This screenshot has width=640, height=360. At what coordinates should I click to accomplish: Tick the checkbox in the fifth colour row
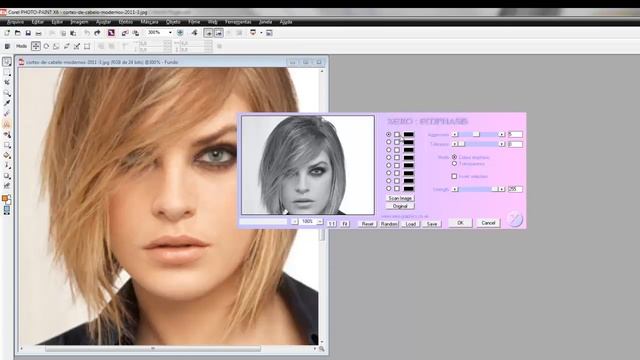[397, 165]
